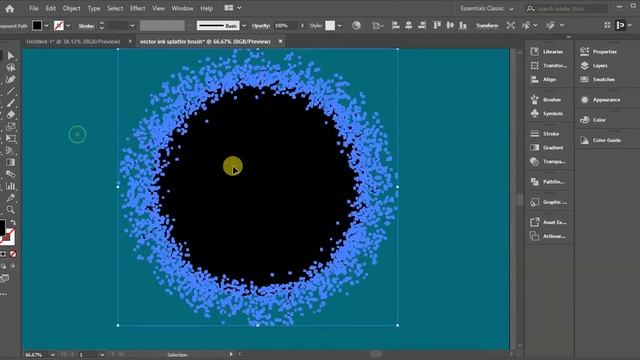This screenshot has height=360, width=640.
Task: Select the Paintbrush tool
Action: tap(11, 103)
